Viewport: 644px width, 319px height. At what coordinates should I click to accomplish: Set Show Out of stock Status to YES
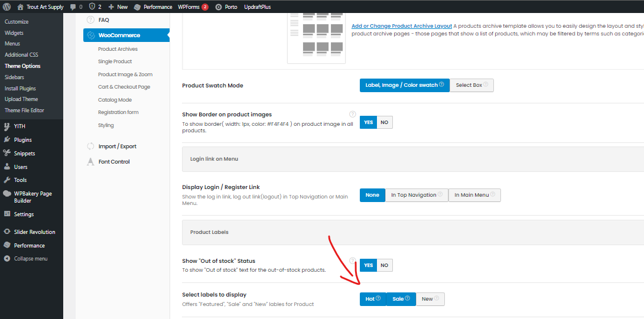(369, 265)
